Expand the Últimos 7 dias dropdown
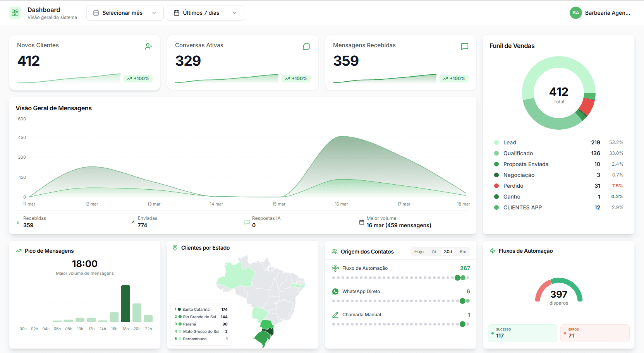The image size is (644, 353). pyautogui.click(x=206, y=12)
